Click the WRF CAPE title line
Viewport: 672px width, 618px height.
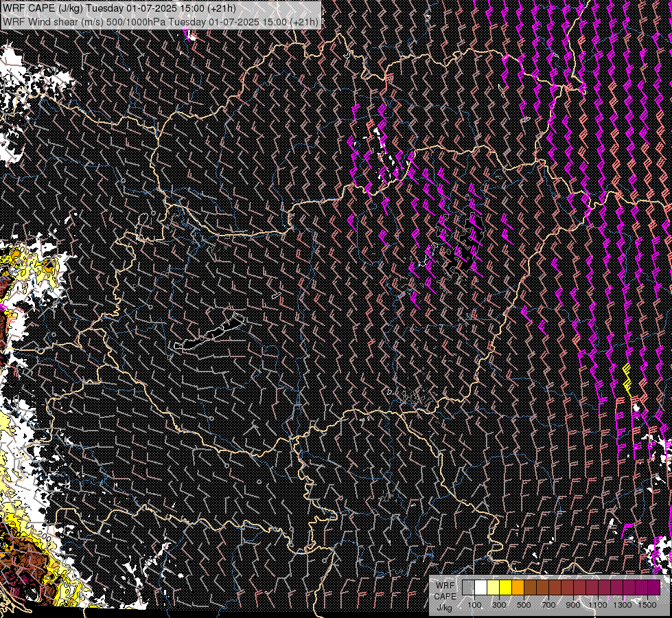119,8
